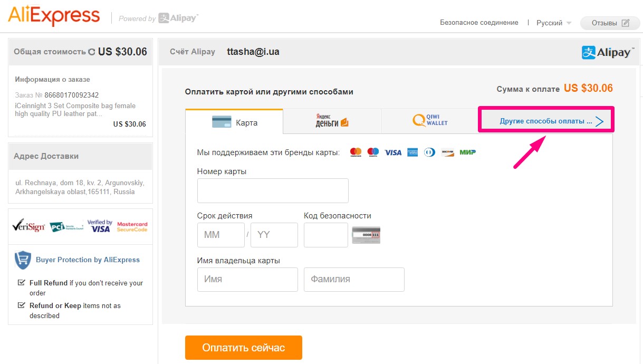Click the American Express card icon
The width and height of the screenshot is (643, 364).
(x=412, y=152)
